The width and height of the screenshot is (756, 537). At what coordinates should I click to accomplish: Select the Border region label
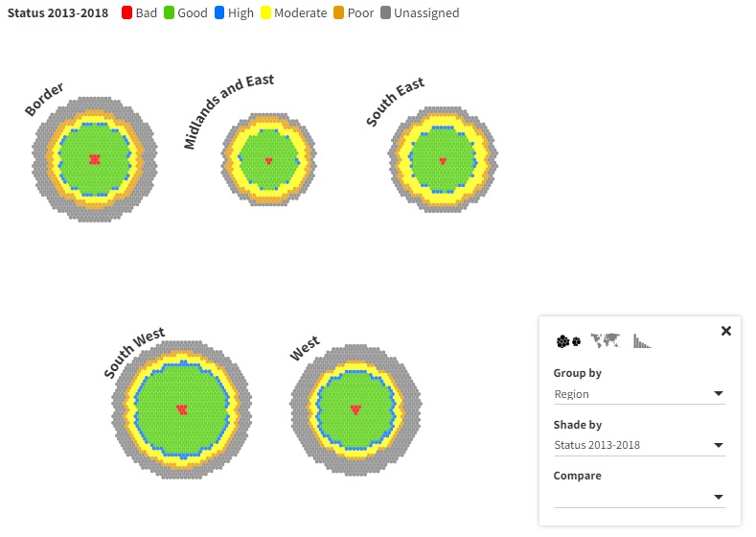[x=44, y=99]
